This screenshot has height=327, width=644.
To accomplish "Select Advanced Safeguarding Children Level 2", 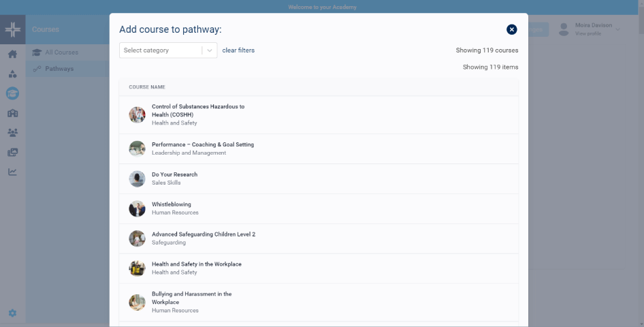I will (203, 234).
